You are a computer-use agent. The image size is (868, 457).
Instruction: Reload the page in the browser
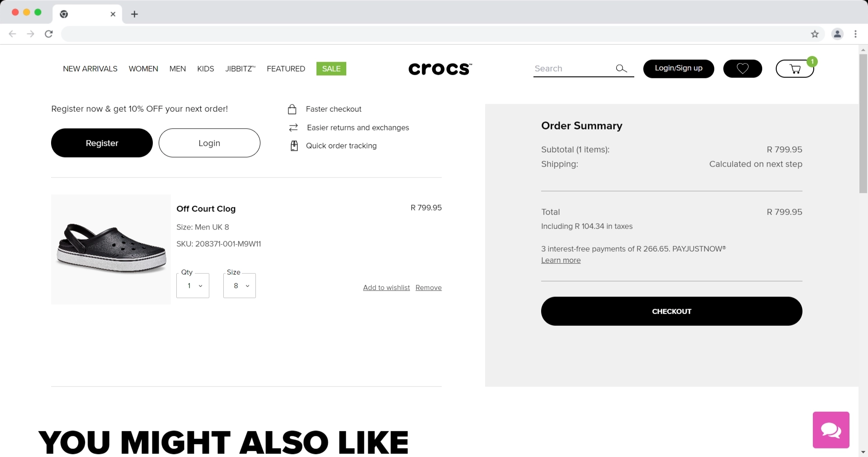[49, 34]
